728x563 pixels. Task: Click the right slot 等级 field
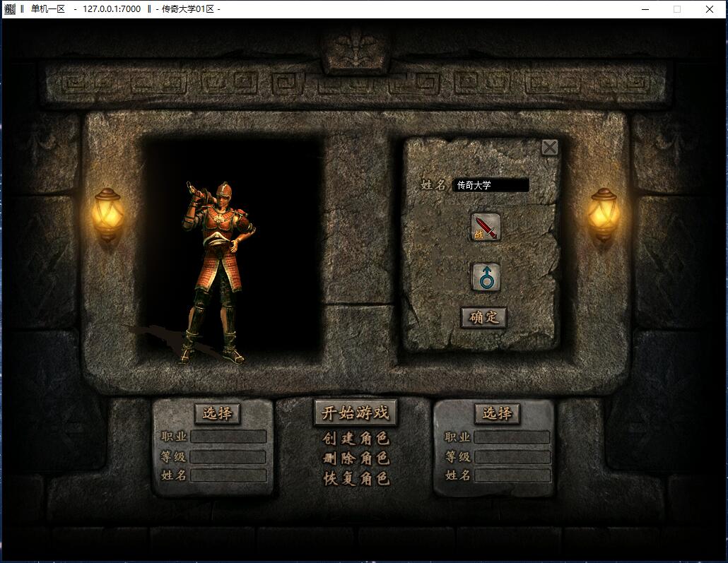512,457
